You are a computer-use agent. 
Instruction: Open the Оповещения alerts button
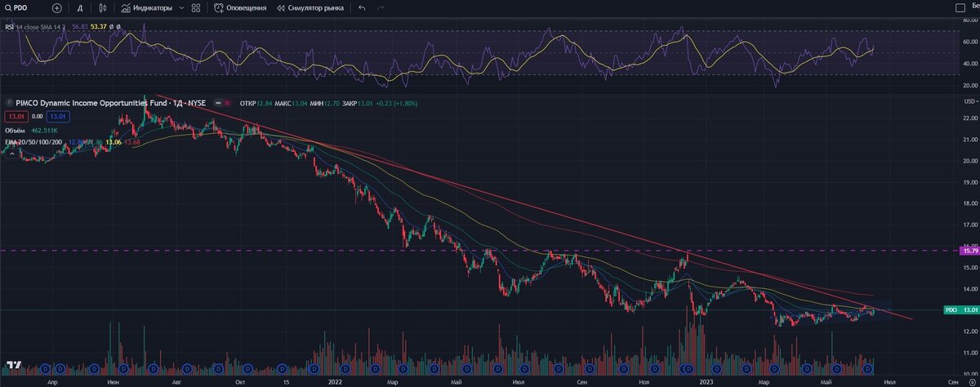(x=240, y=7)
